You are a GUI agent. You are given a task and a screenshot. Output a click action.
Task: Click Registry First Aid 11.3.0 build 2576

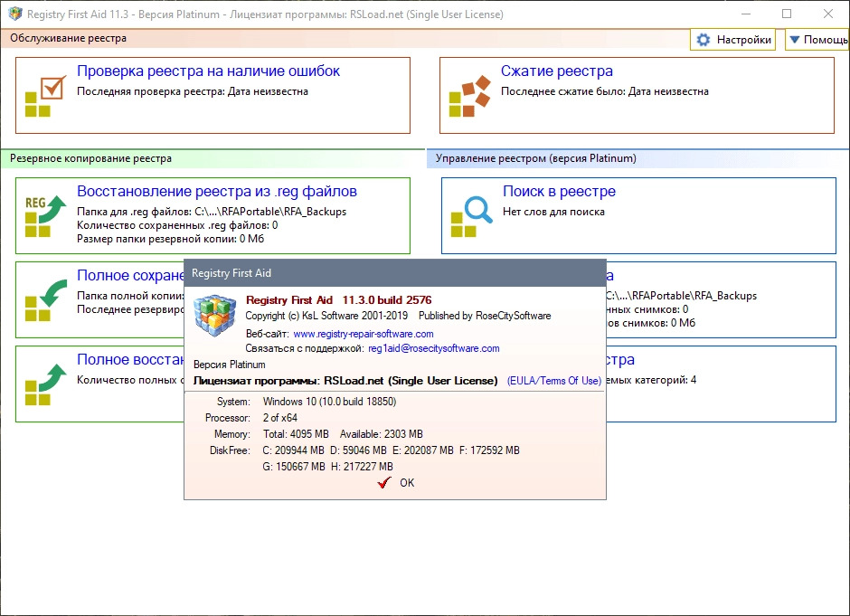(x=339, y=300)
